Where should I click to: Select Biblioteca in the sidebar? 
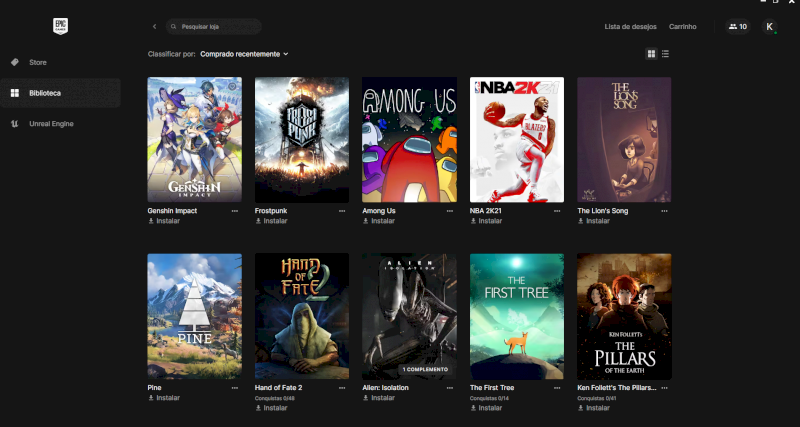(x=44, y=93)
